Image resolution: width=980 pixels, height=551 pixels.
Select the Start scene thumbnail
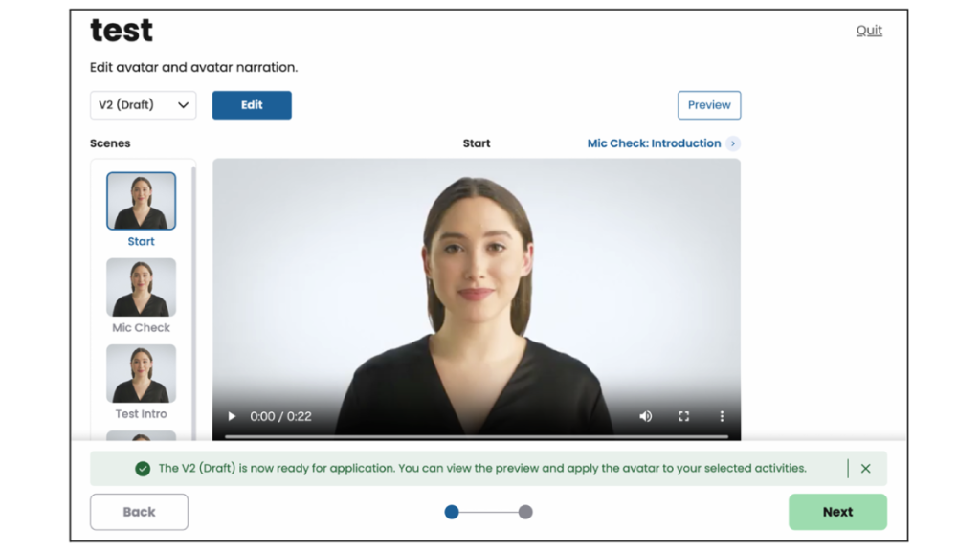(x=141, y=201)
